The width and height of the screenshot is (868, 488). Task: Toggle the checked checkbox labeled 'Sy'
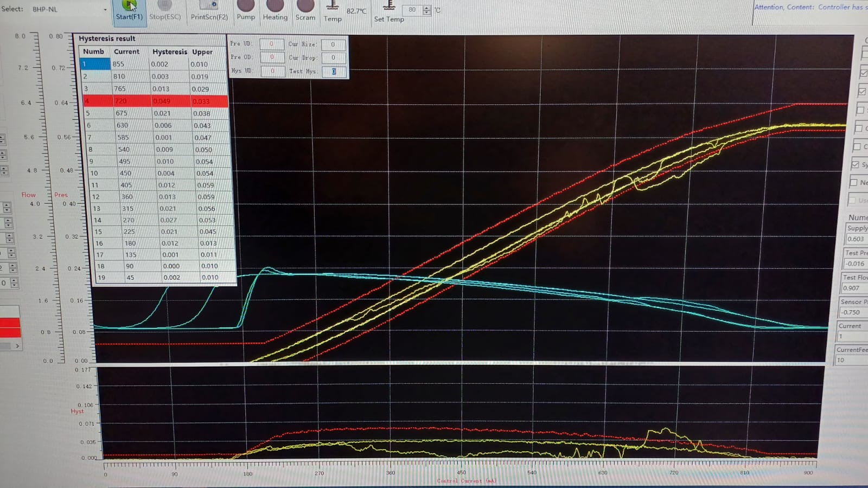(856, 165)
